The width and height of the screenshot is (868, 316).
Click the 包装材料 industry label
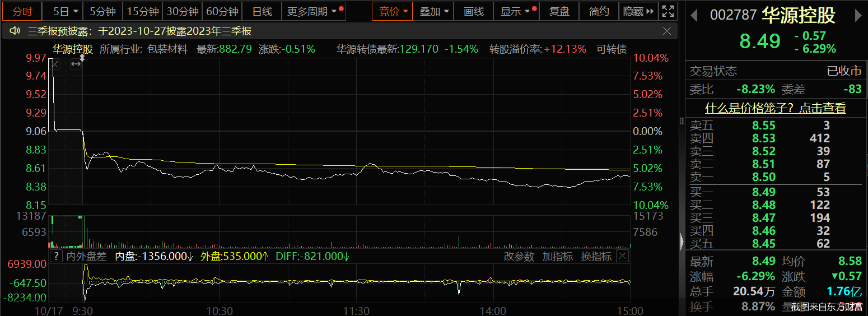[167, 49]
